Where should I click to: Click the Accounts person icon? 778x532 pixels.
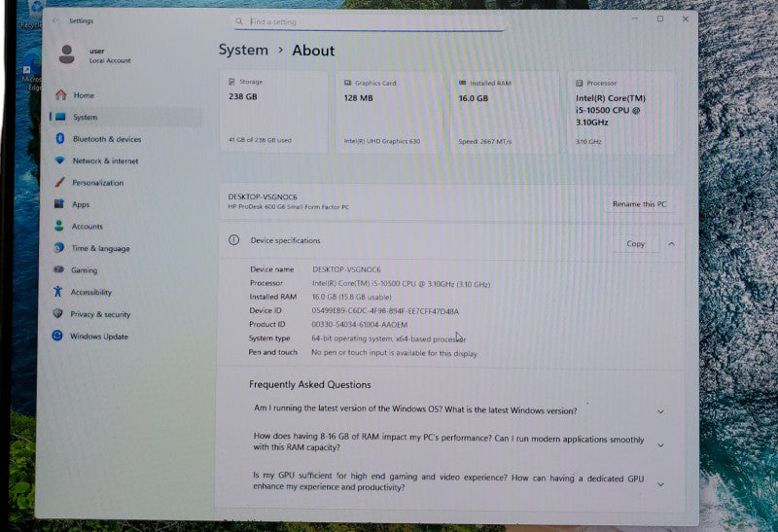[59, 226]
